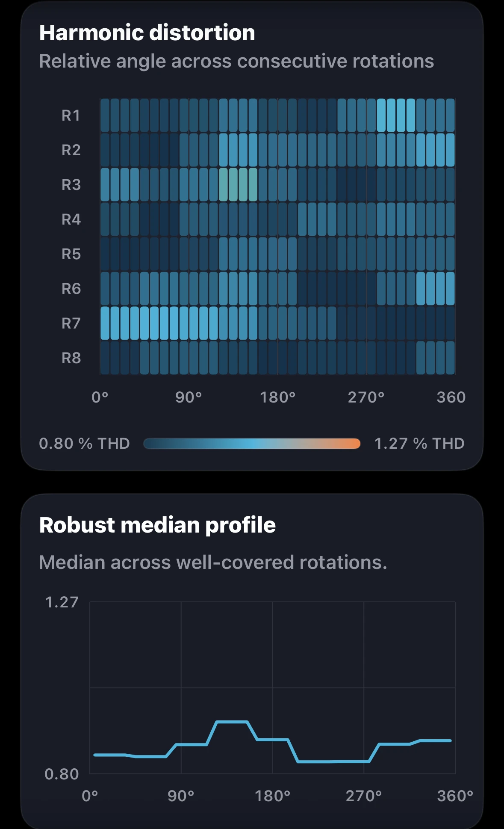This screenshot has height=829, width=504.
Task: Click the 'Harmonic distortion' card title
Action: click(x=147, y=33)
